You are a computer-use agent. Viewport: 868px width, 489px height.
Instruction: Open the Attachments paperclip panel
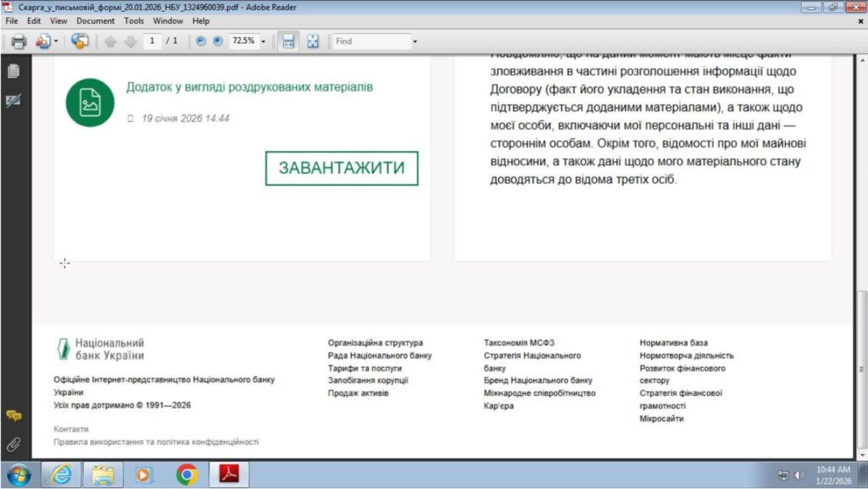click(13, 443)
